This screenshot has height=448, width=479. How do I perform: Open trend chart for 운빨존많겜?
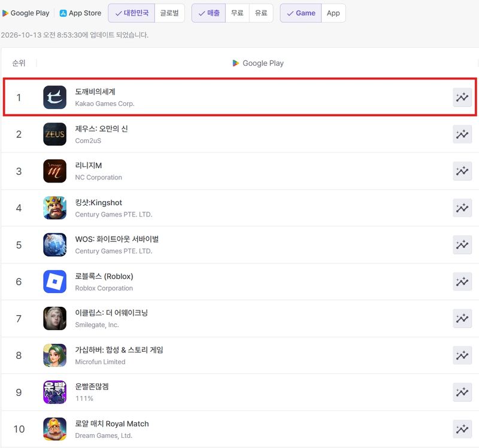[x=462, y=392]
